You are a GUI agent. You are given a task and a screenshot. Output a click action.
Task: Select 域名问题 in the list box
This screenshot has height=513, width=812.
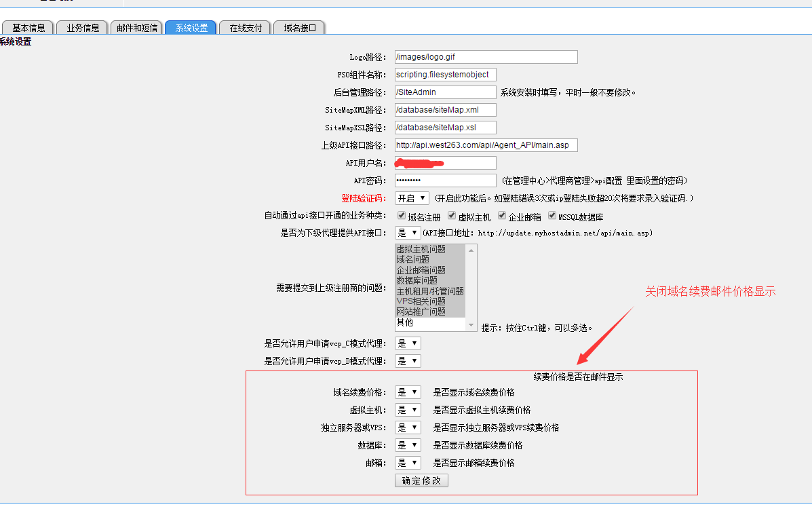[412, 259]
